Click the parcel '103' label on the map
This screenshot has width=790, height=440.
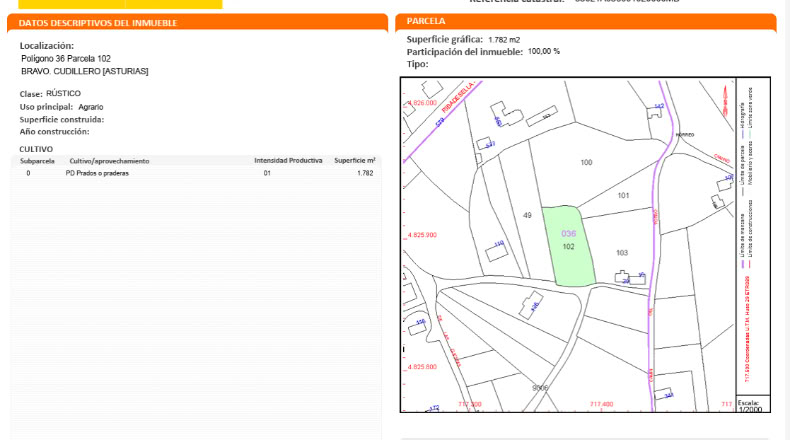point(622,253)
